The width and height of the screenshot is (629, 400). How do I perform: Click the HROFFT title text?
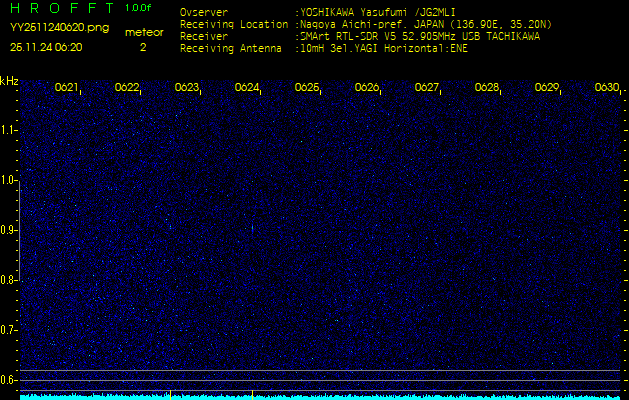click(62, 8)
